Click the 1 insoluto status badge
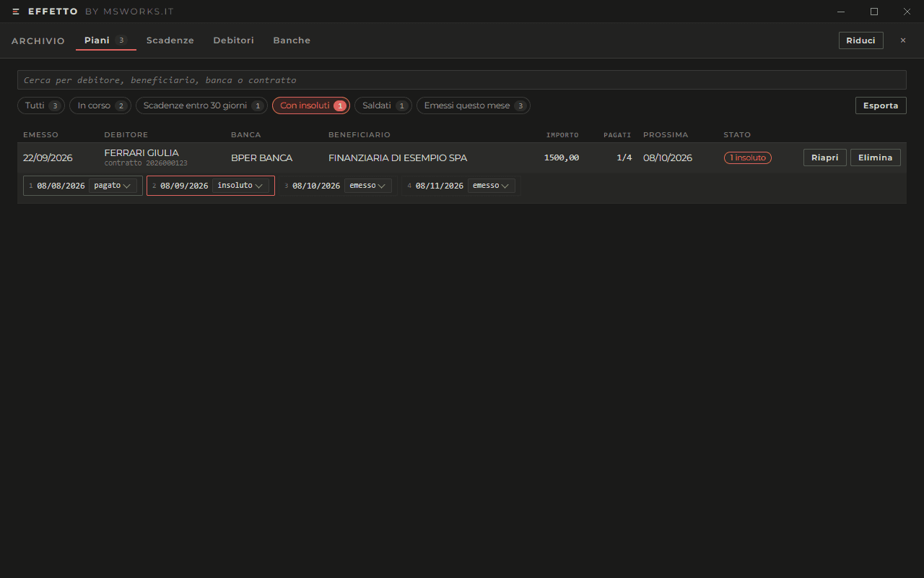This screenshot has width=924, height=578. 748,158
